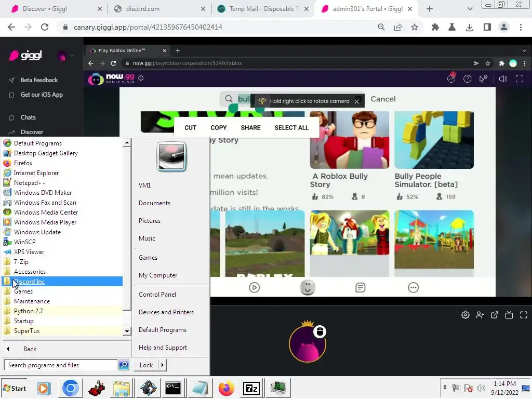Image resolution: width=532 pixels, height=399 pixels.
Task: Click the Chrome extensions puzzle icon
Action: click(x=435, y=27)
